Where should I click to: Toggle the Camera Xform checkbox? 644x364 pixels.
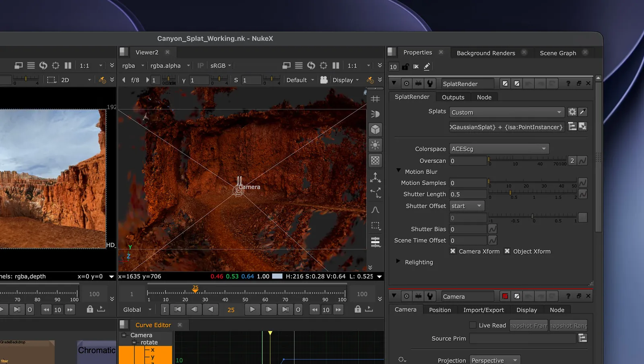coord(453,251)
